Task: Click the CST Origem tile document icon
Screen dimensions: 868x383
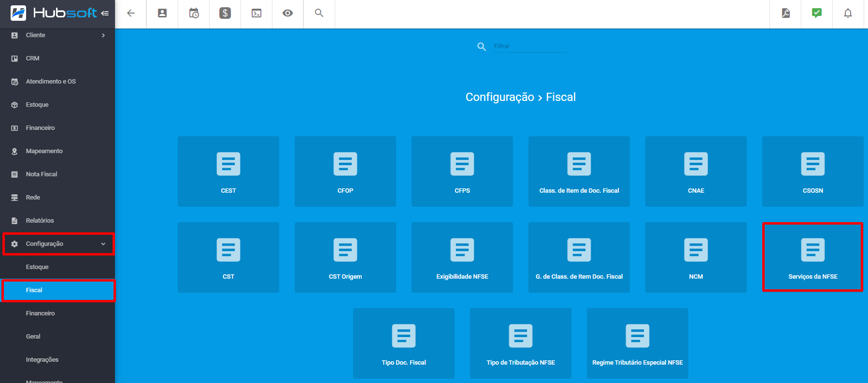Action: click(x=345, y=250)
